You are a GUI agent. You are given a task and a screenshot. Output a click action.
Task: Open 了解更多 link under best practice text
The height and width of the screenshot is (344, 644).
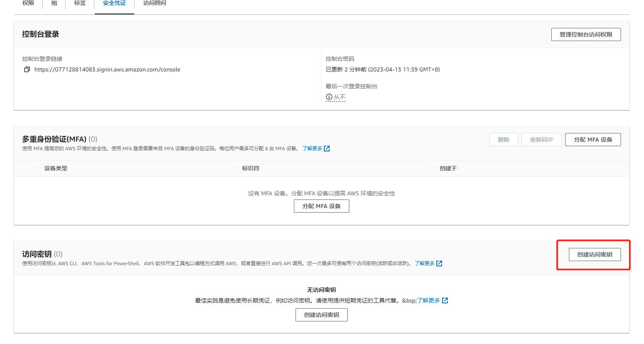(429, 300)
